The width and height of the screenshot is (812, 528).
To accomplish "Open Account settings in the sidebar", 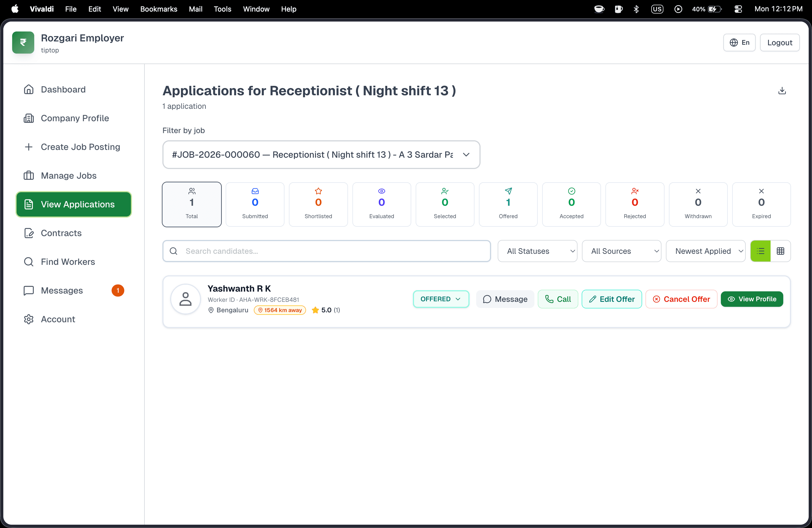I will tap(74, 319).
